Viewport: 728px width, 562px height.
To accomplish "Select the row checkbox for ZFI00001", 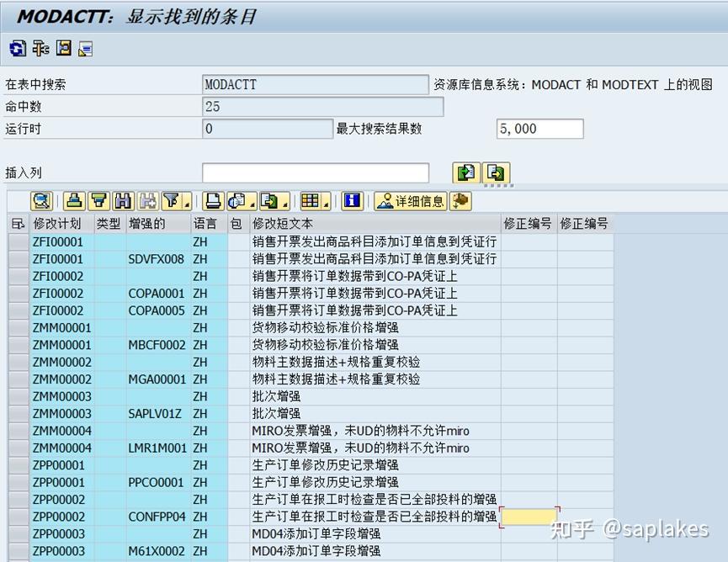I will [17, 241].
